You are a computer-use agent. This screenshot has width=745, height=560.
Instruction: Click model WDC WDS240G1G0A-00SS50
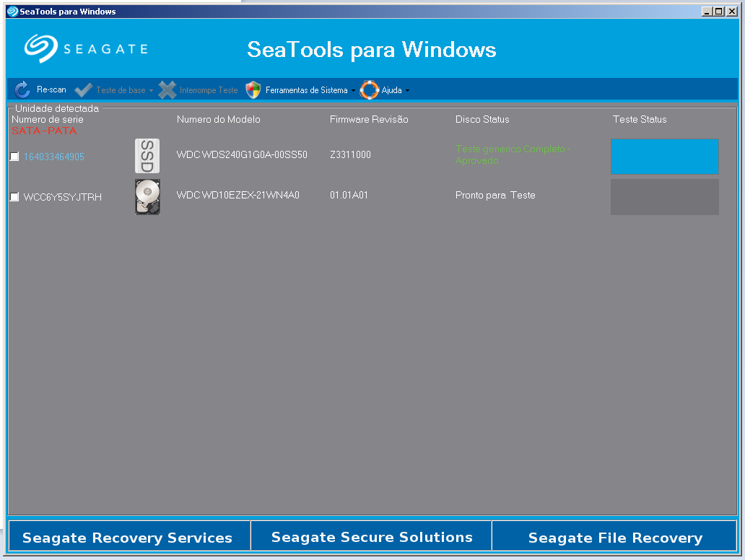coord(242,154)
